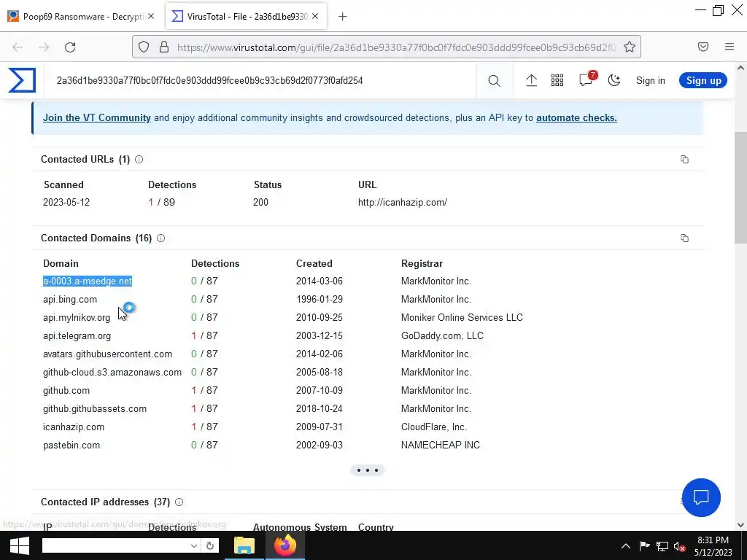
Task: Click the CloudFlare, Inc. registrar text
Action: click(x=434, y=427)
